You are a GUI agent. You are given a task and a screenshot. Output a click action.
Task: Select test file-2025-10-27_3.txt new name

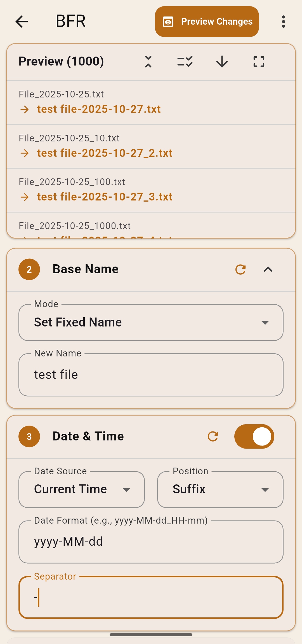pos(105,197)
